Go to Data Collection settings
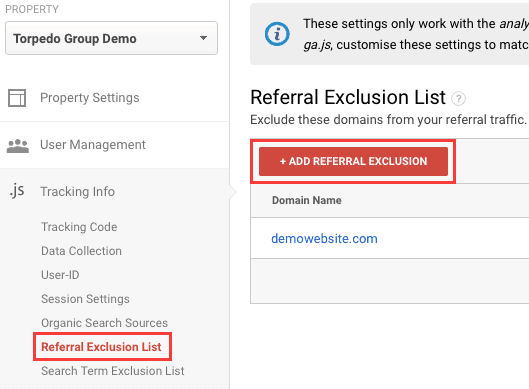The height and width of the screenshot is (389, 529). click(81, 251)
